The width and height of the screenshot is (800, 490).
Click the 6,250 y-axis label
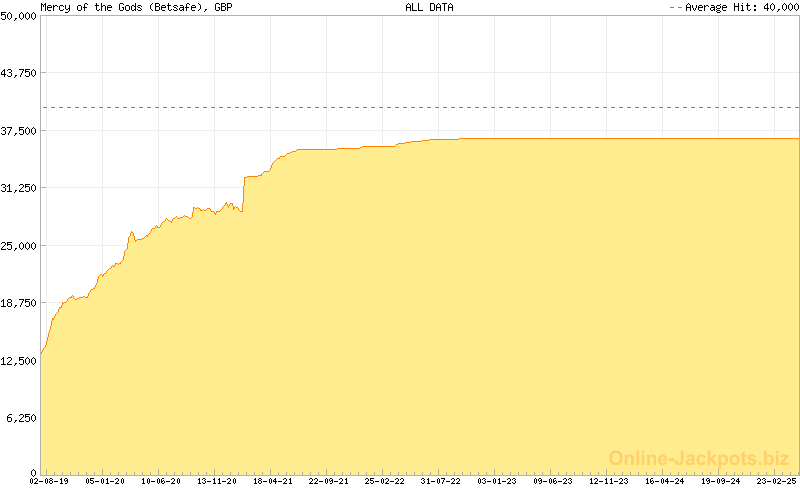[x=21, y=418]
